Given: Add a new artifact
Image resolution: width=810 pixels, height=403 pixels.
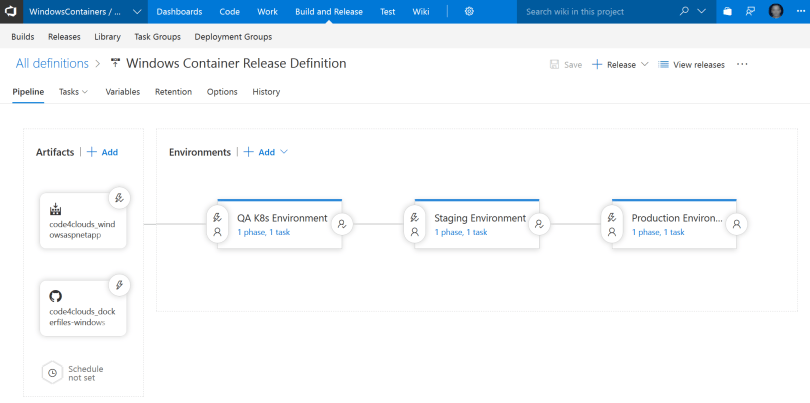Looking at the screenshot, I should [x=102, y=152].
